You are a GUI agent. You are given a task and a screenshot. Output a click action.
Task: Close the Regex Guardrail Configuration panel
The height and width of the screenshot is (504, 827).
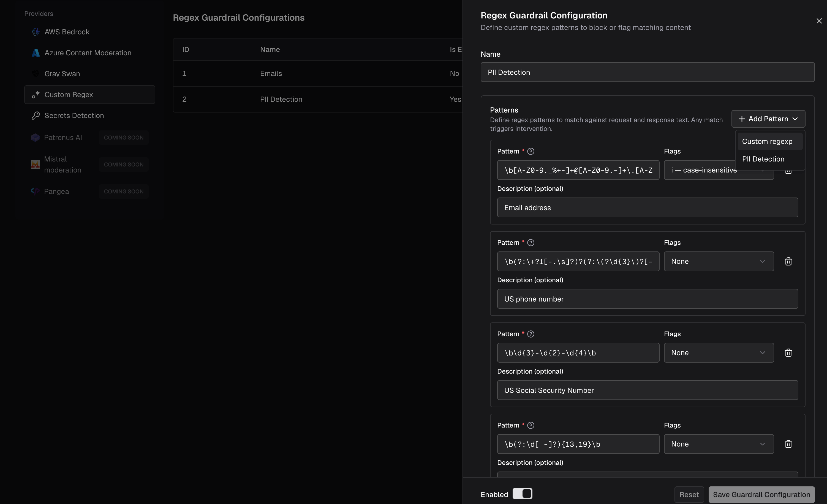819,21
